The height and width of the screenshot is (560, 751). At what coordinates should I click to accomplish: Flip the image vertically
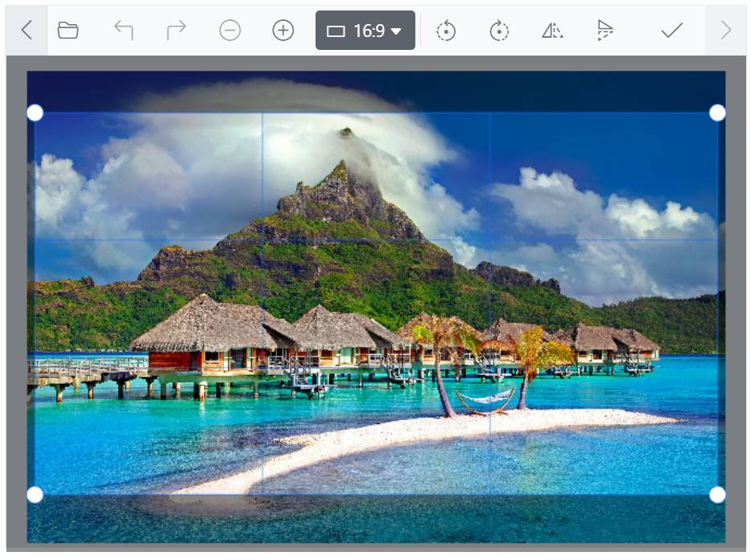click(x=606, y=32)
